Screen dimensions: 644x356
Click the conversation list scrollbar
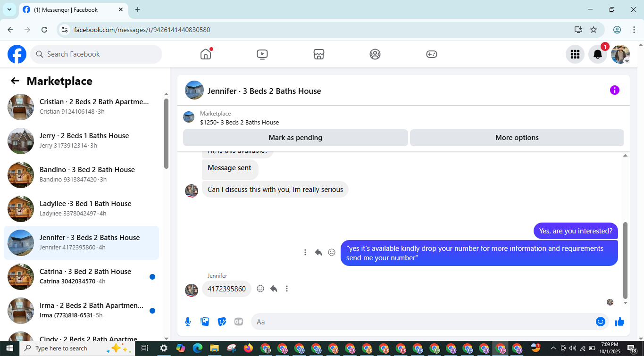(x=166, y=133)
